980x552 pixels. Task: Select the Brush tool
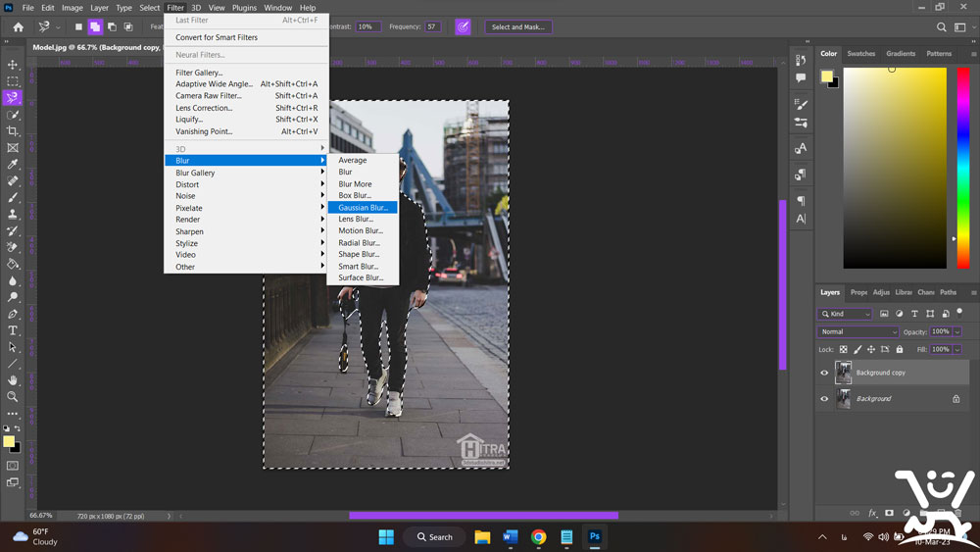pyautogui.click(x=13, y=197)
